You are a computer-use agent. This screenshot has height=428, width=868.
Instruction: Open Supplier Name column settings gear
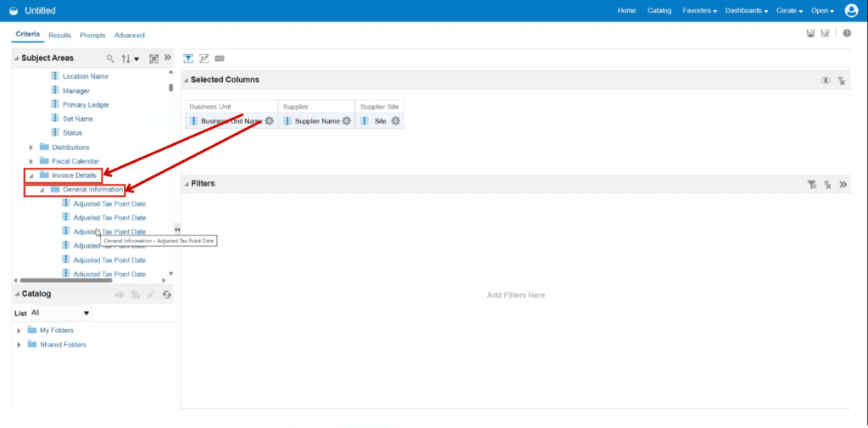pos(347,120)
